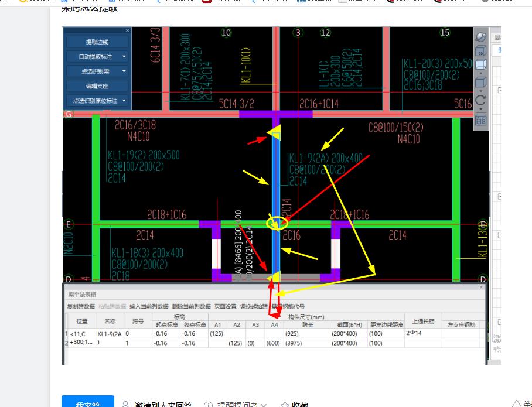Click the KL1-19(2) 200x500 beam label
The width and height of the screenshot is (532, 407).
click(x=144, y=155)
